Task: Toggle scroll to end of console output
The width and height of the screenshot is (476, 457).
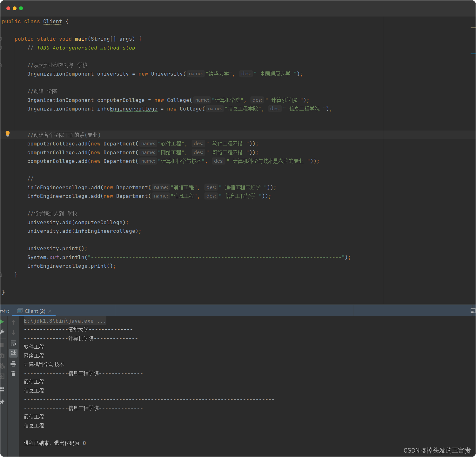Action: 13,353
